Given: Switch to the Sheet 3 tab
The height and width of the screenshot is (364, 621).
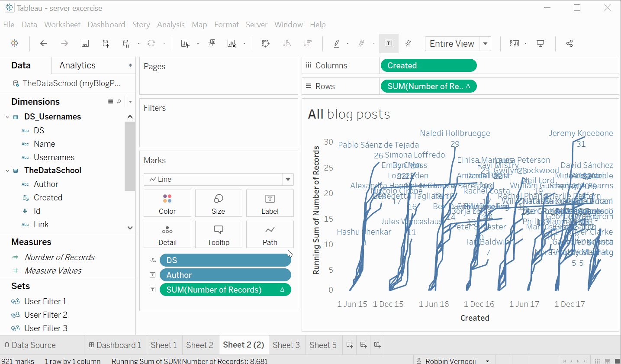Looking at the screenshot, I should point(286,345).
